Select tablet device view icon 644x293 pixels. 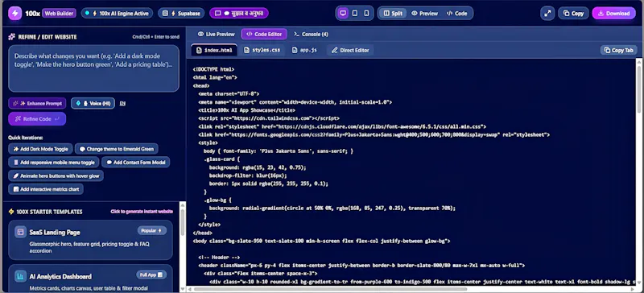coord(355,13)
